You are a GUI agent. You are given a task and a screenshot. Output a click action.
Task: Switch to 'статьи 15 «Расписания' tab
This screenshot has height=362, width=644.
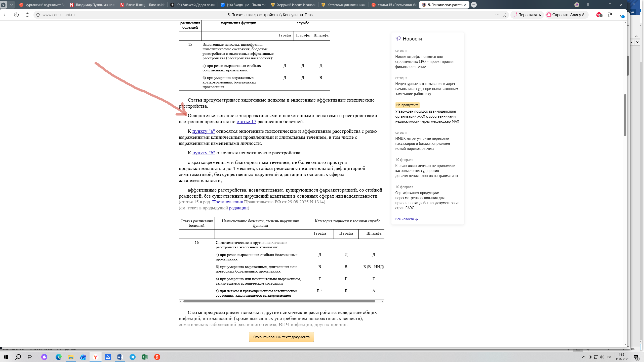pos(394,5)
